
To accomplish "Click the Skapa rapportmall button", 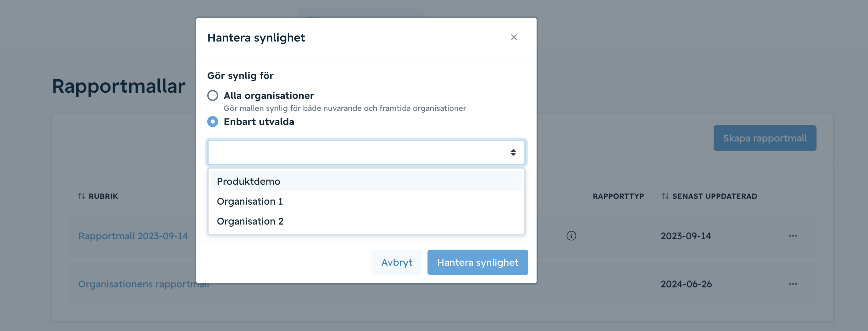I will coord(765,138).
